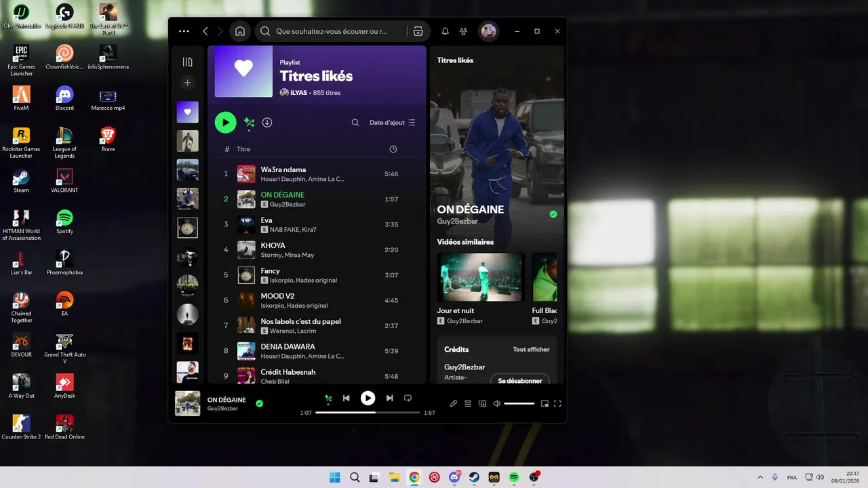Open connect to a device
The width and height of the screenshot is (868, 488).
coord(483,403)
